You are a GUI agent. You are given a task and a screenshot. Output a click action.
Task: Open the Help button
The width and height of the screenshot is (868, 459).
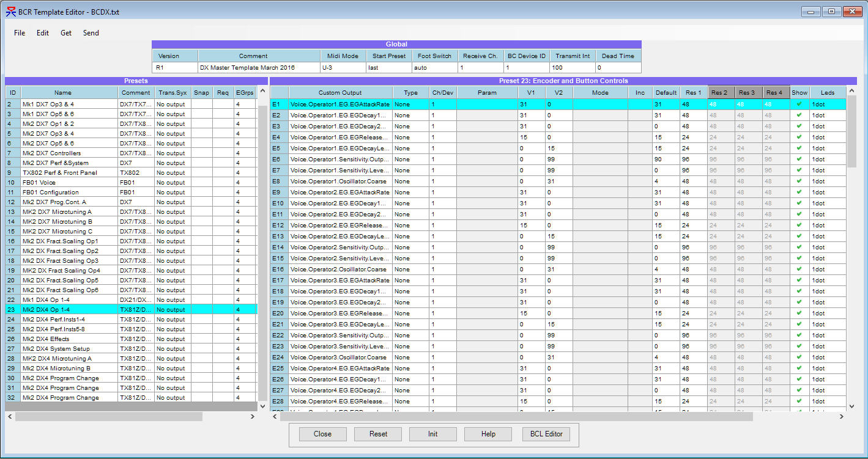tap(488, 434)
